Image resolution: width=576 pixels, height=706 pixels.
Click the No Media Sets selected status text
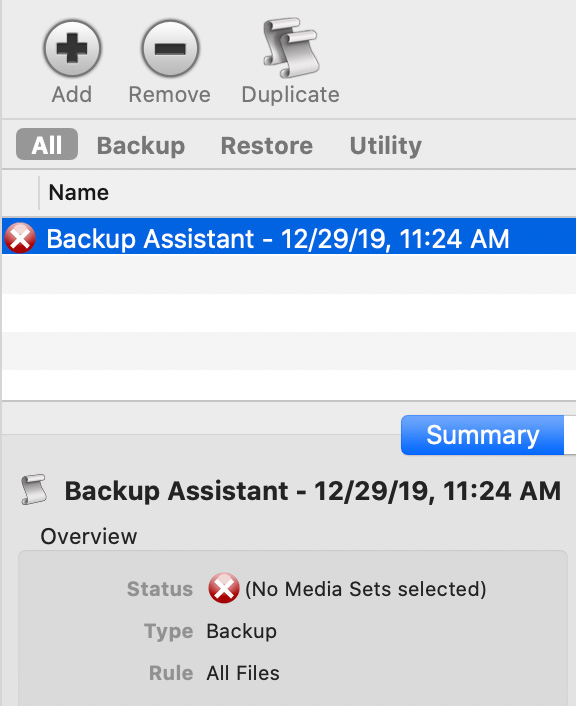pos(366,589)
